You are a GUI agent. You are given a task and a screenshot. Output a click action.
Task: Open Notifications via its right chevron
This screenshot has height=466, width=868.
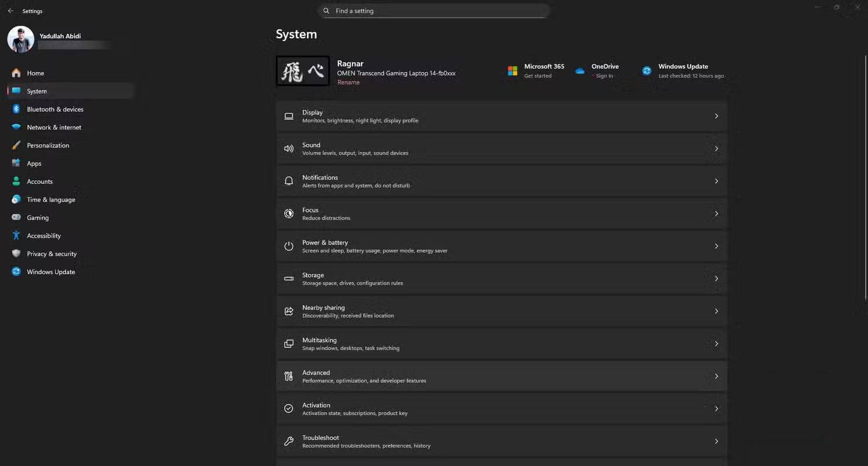tap(716, 181)
